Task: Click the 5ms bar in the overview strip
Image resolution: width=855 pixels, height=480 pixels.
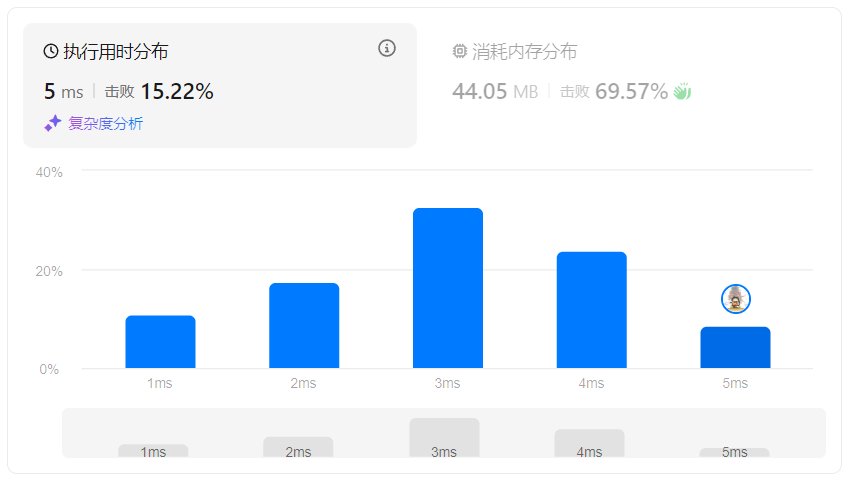Action: [x=734, y=453]
